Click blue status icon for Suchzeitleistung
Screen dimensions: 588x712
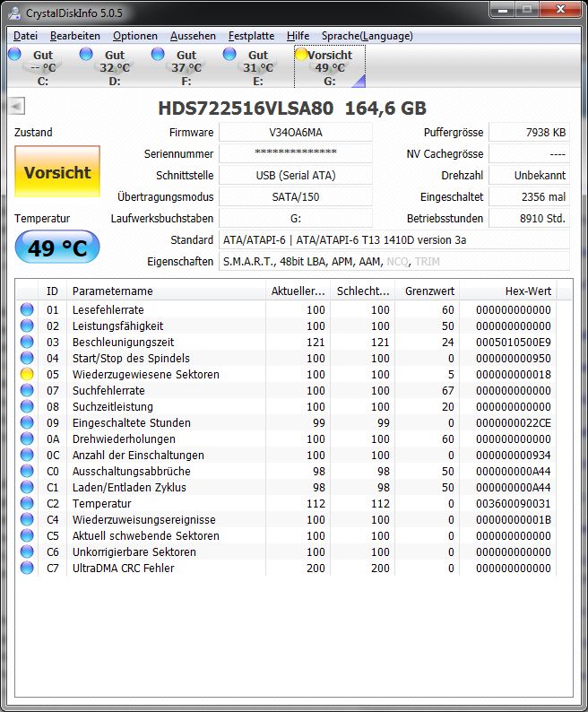[27, 406]
